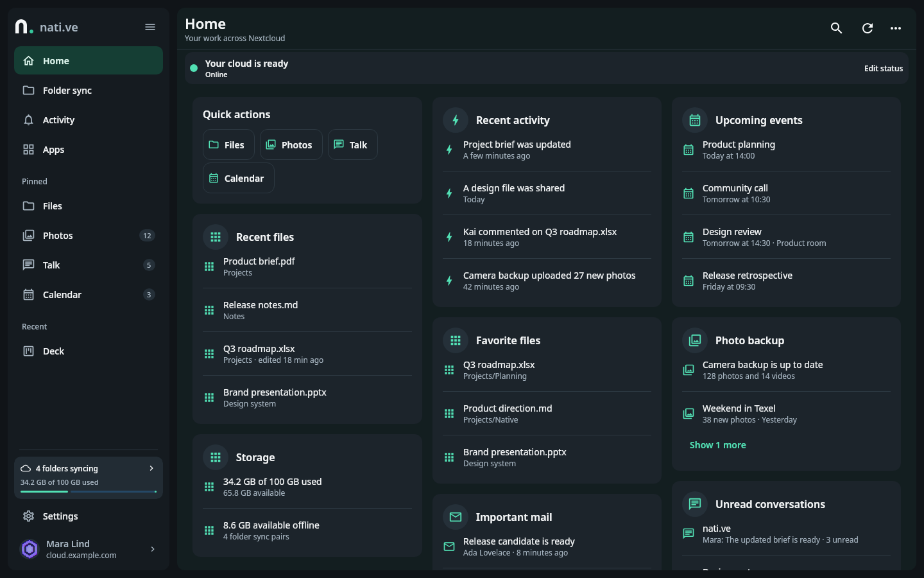Click the Deck icon in sidebar
The height and width of the screenshot is (578, 924).
pos(28,351)
